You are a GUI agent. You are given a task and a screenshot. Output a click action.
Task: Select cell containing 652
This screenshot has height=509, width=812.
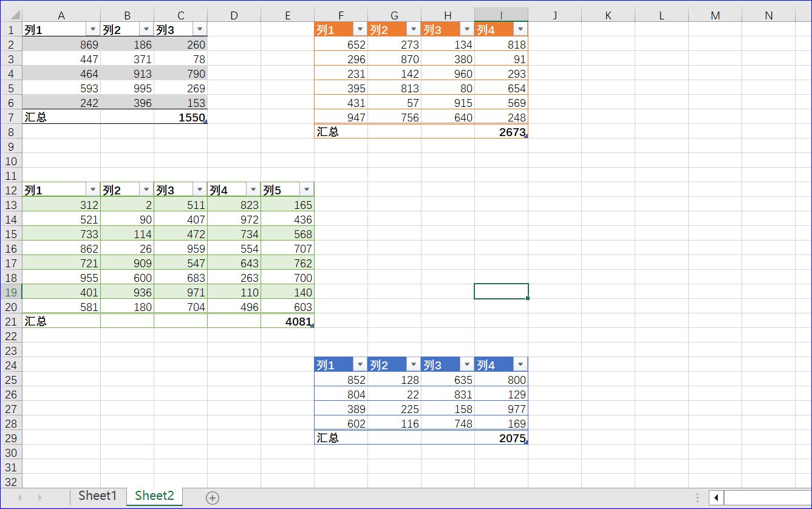(341, 44)
